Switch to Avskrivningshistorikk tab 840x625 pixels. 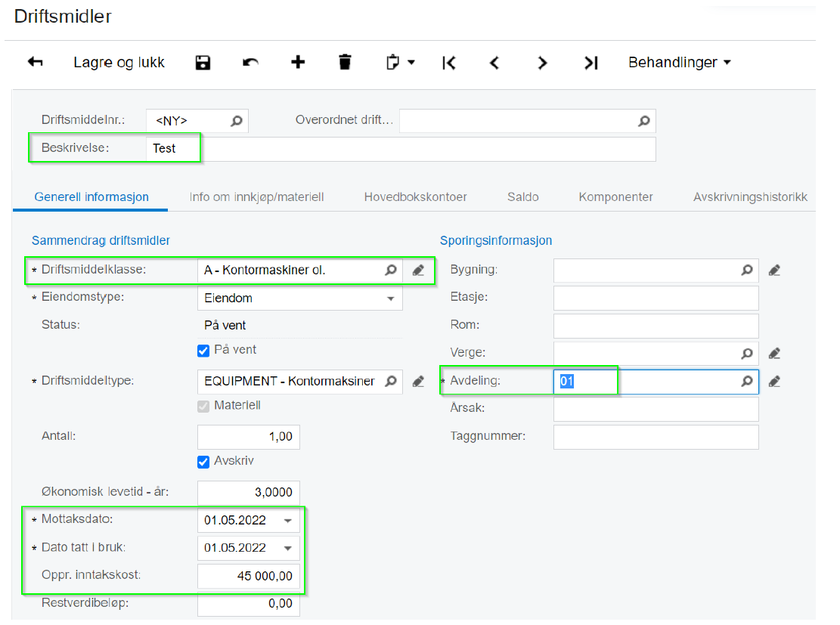[x=750, y=197]
